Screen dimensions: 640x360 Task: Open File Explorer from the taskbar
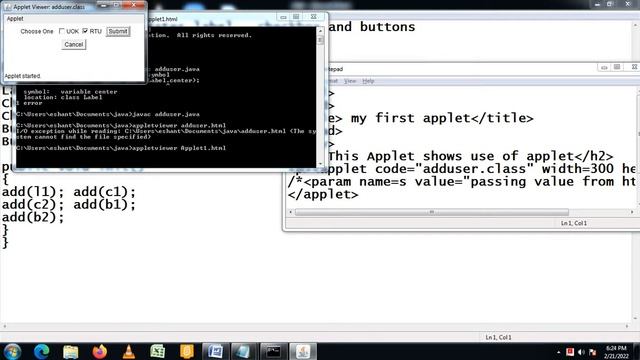[x=71, y=351]
